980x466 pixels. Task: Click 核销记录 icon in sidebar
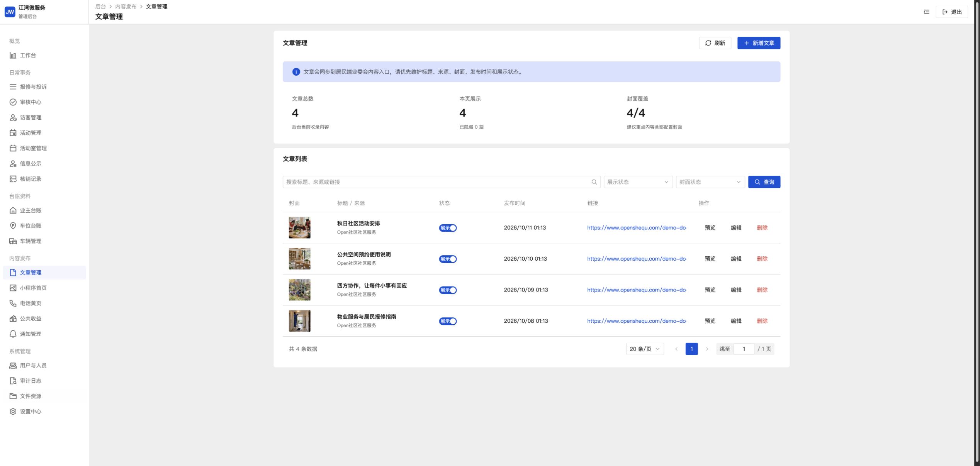(13, 179)
